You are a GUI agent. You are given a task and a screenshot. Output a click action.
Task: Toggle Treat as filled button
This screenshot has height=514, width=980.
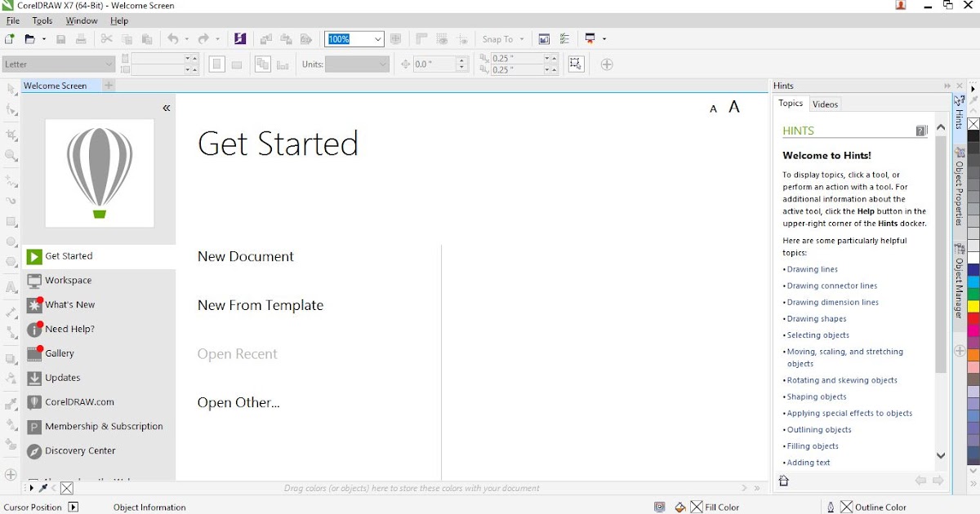pos(577,64)
